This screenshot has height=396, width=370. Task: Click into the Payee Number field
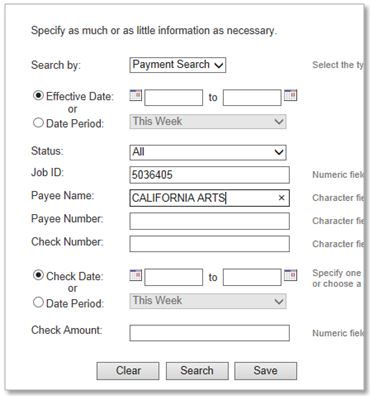(x=209, y=221)
